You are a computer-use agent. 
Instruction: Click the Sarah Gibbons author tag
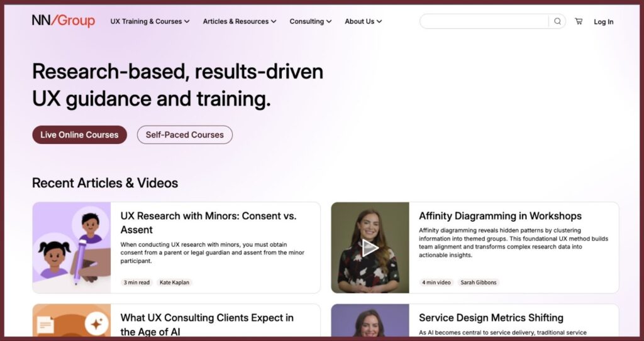479,283
